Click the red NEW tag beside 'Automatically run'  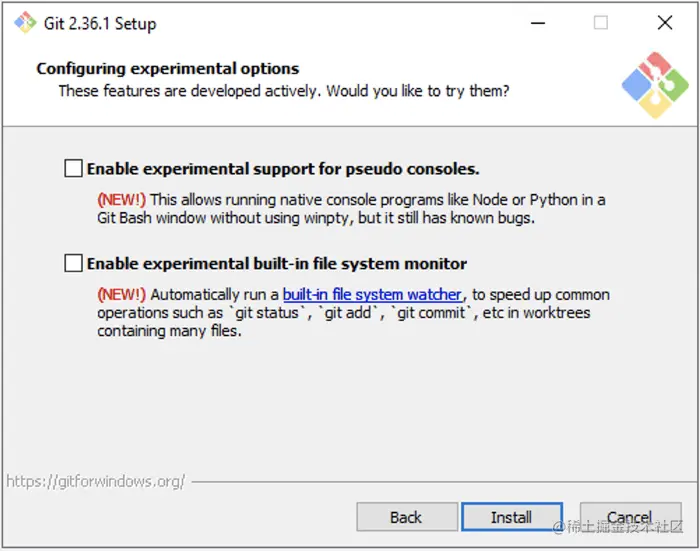point(121,295)
